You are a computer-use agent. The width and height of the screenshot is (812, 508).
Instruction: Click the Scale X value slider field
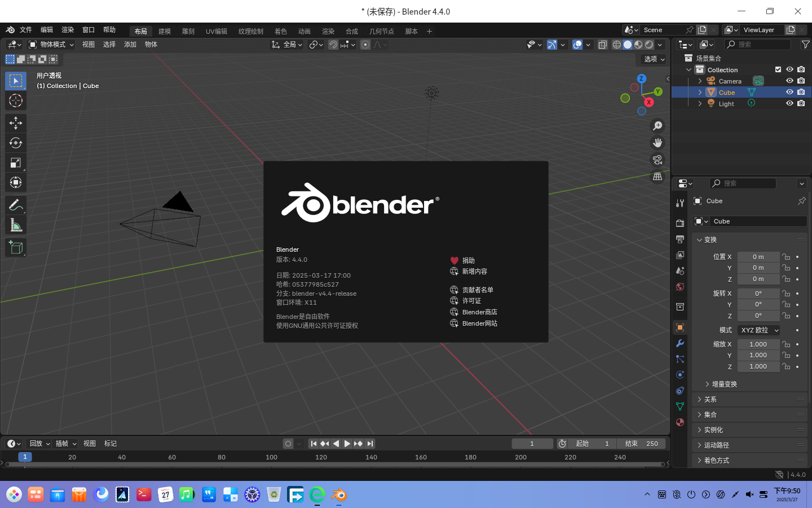click(758, 344)
